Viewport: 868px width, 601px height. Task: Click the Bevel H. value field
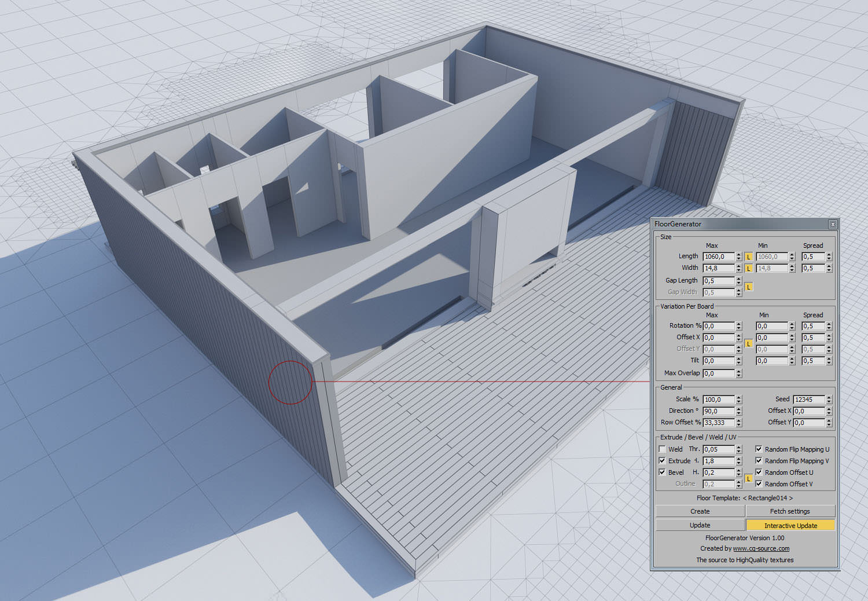pos(719,472)
